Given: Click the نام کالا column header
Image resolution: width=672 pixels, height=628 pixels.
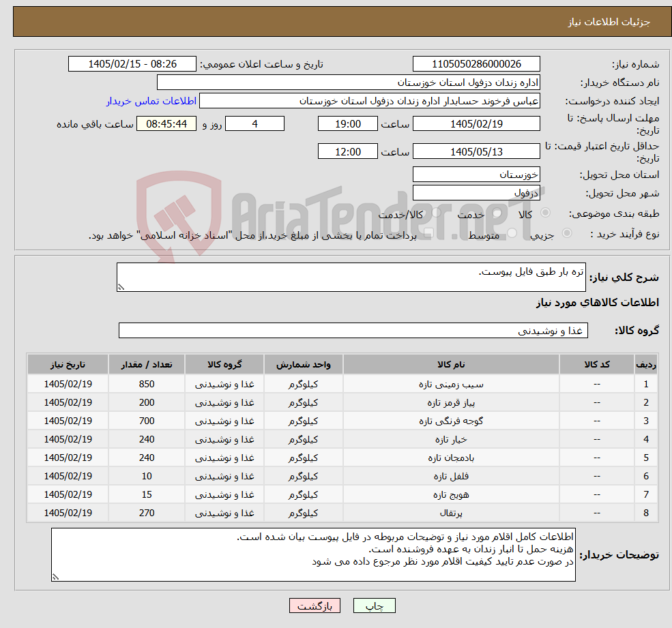Looking at the screenshot, I should point(451,365).
